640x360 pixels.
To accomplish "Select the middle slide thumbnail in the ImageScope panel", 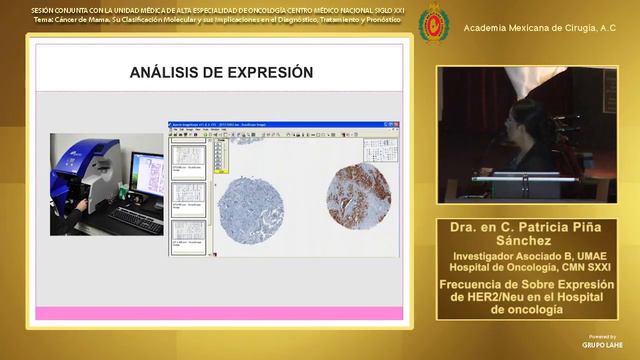I will (x=188, y=200).
